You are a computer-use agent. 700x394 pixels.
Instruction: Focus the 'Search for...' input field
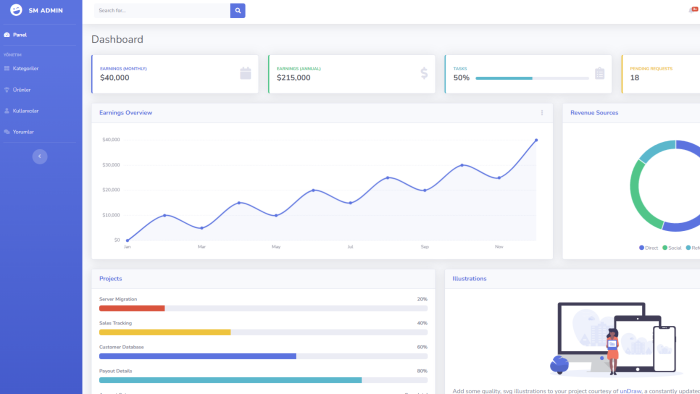click(x=162, y=10)
